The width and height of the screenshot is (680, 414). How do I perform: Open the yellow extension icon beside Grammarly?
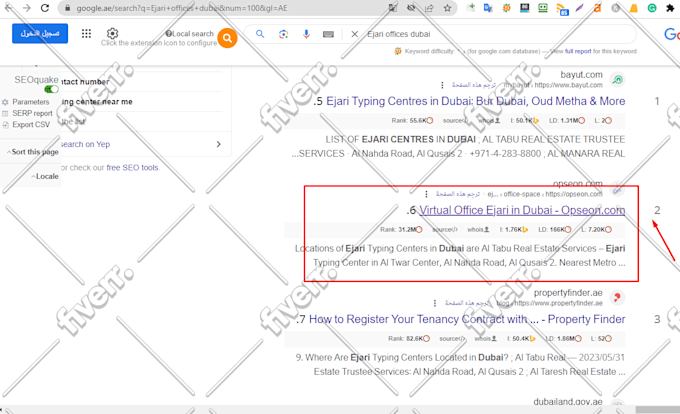click(634, 8)
